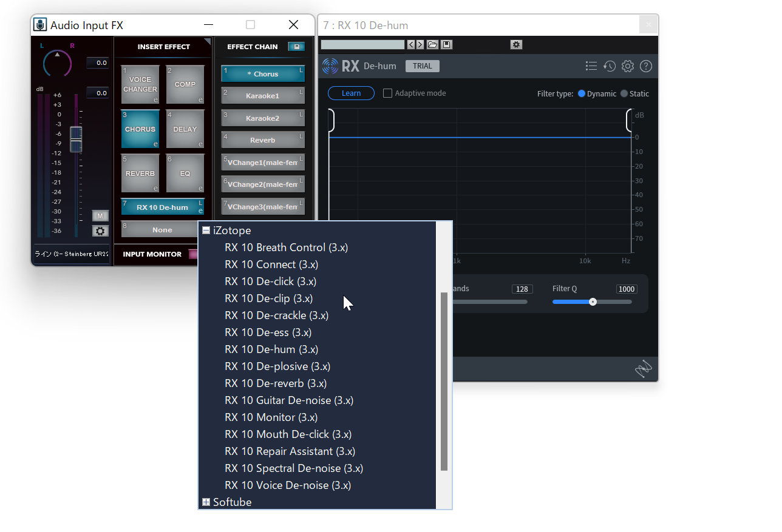Screen dimensions: 782x532
Task: Save the effect chain with floppy icon
Action: click(296, 47)
